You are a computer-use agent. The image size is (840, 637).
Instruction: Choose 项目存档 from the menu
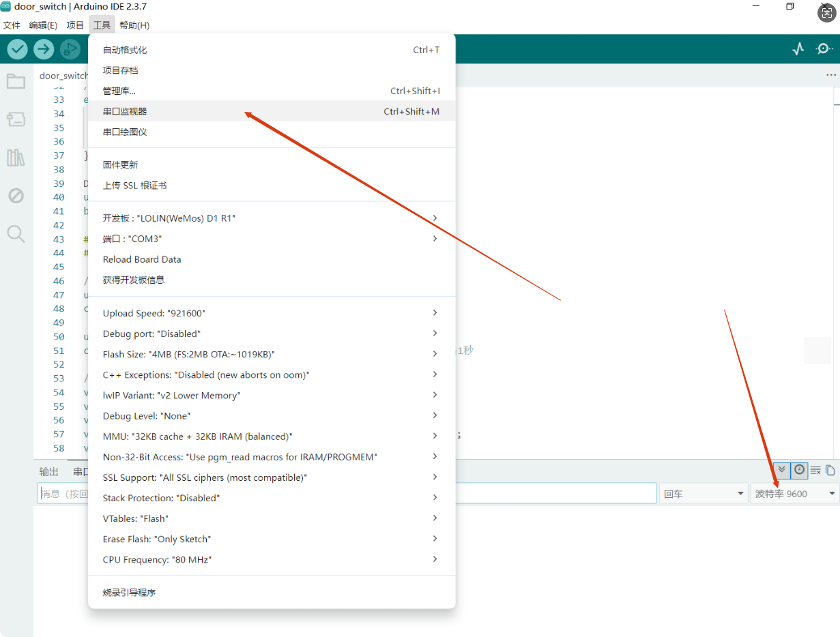click(272, 70)
